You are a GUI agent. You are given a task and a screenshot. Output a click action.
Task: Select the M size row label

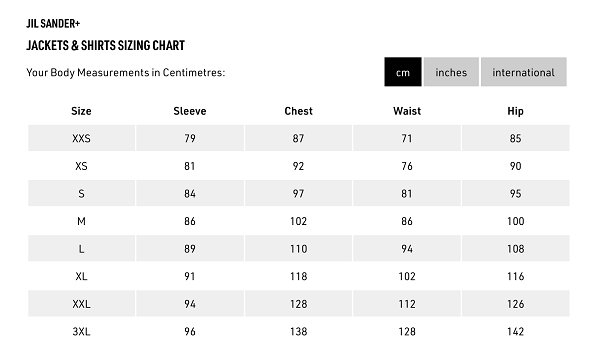tap(81, 221)
